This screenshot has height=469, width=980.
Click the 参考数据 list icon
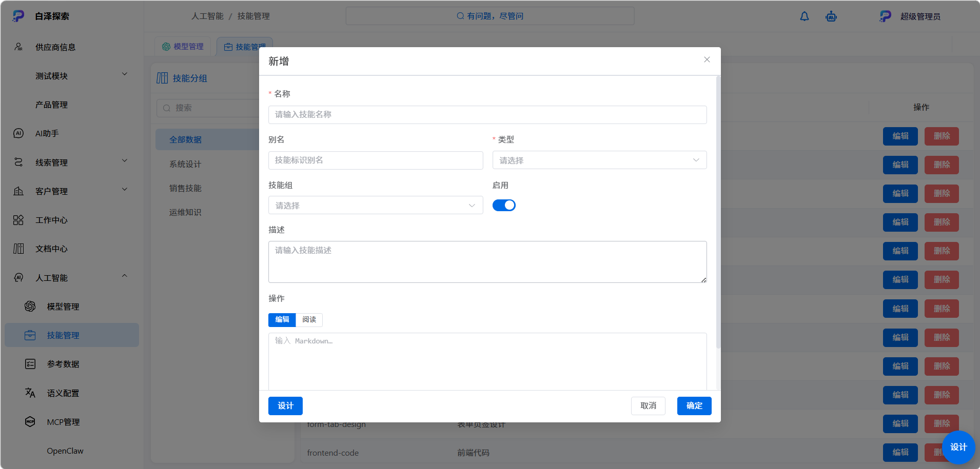point(30,364)
